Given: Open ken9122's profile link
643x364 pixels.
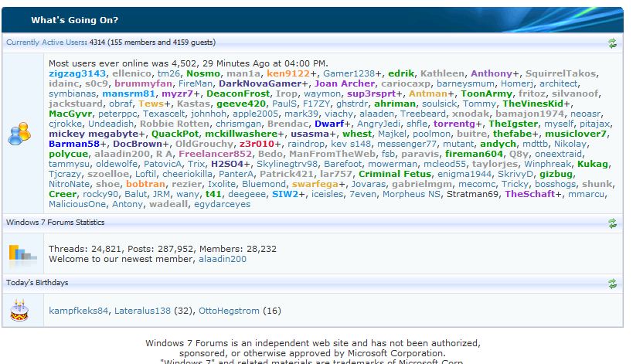Looking at the screenshot, I should click(x=287, y=73).
